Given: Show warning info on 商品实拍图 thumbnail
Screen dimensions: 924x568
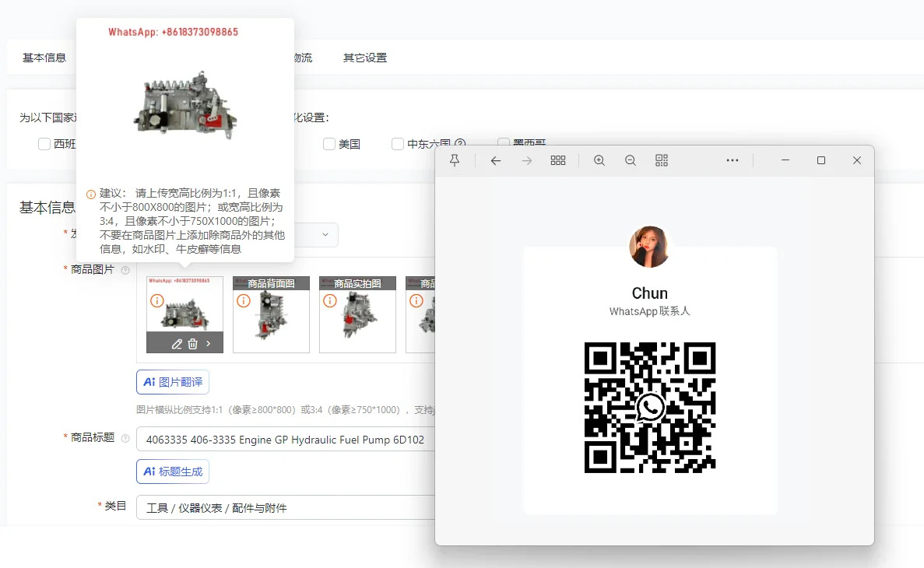Looking at the screenshot, I should click(x=330, y=301).
